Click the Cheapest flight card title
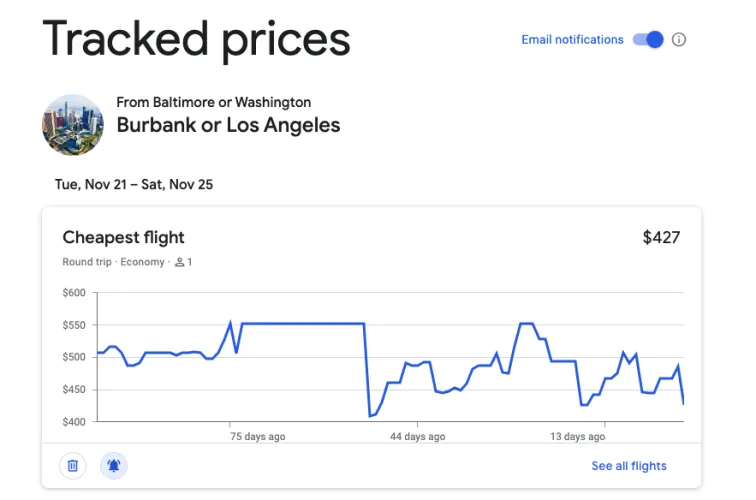756x500 pixels. click(x=123, y=237)
